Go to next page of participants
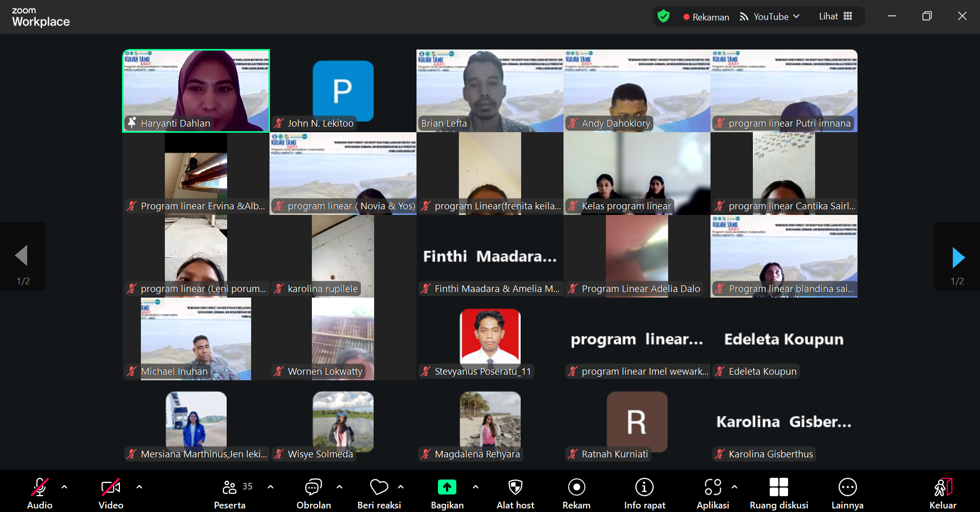 coord(958,257)
